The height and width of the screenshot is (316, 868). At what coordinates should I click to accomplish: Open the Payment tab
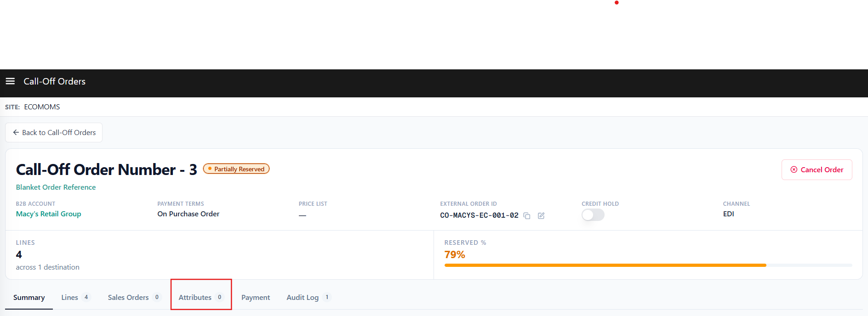tap(256, 298)
